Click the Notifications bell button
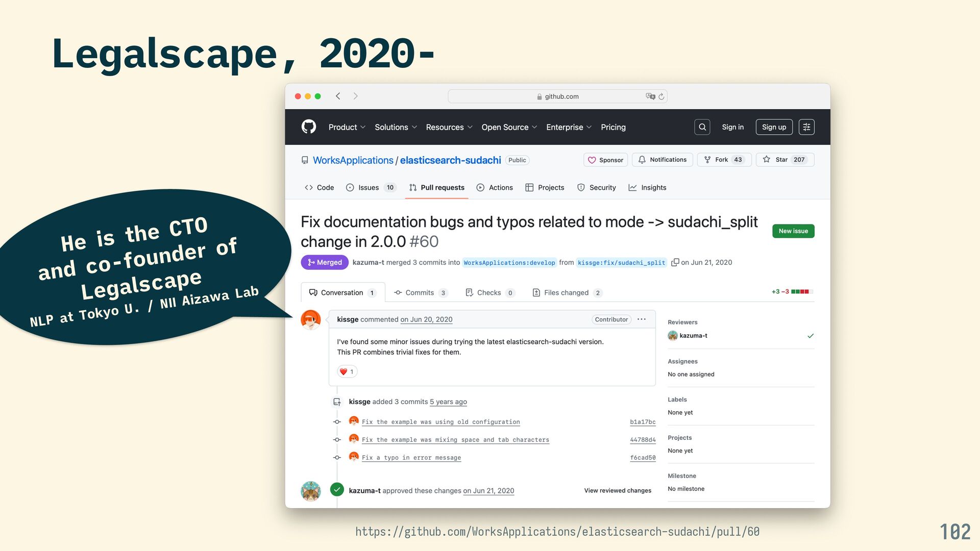 click(x=663, y=160)
